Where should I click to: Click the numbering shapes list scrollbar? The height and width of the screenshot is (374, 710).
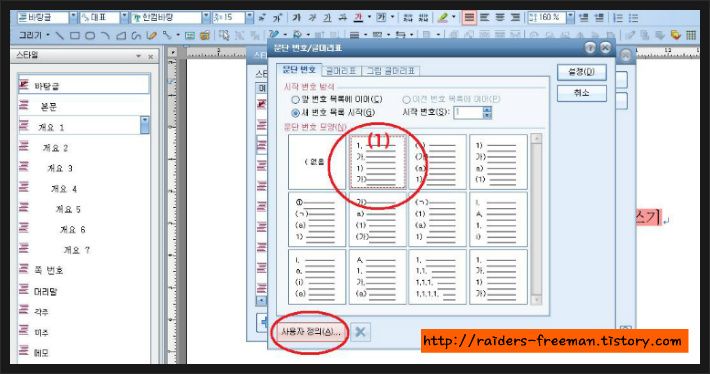[536, 219]
